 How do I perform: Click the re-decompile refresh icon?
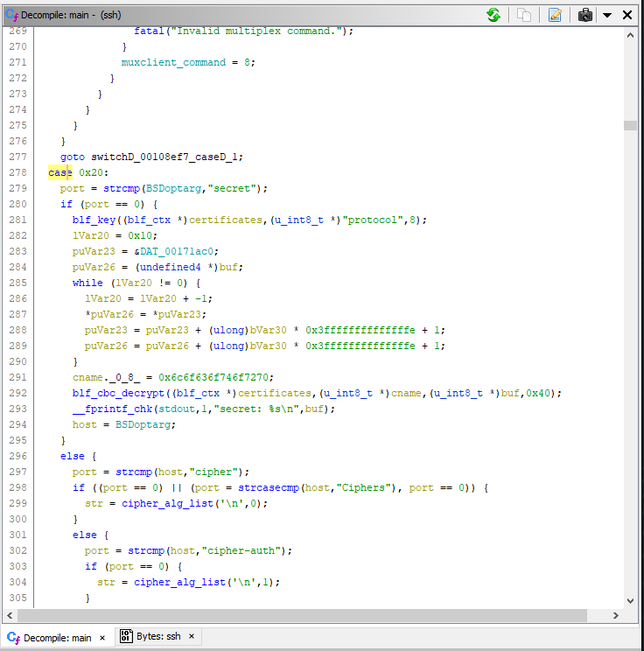[493, 15]
